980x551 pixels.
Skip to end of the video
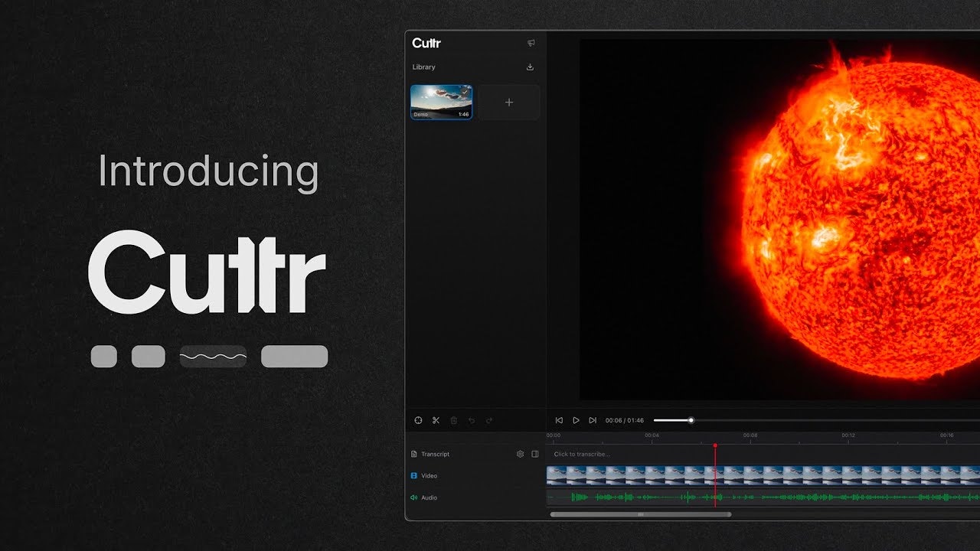coord(593,420)
